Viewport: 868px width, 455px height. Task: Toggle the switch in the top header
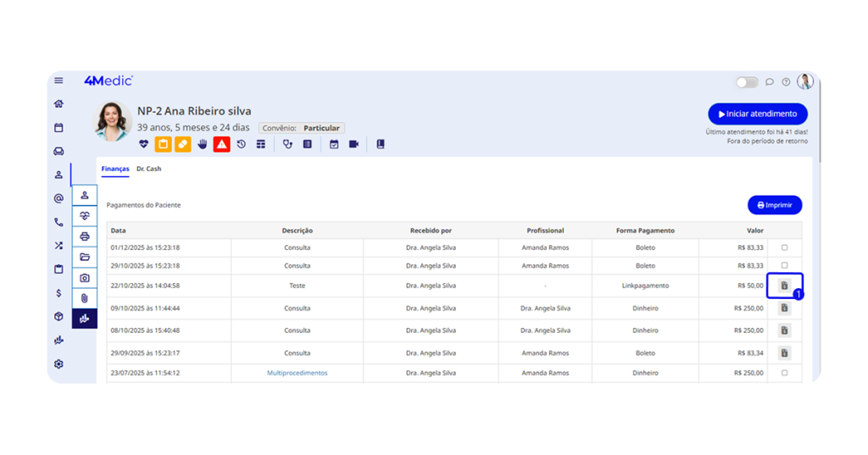[746, 82]
